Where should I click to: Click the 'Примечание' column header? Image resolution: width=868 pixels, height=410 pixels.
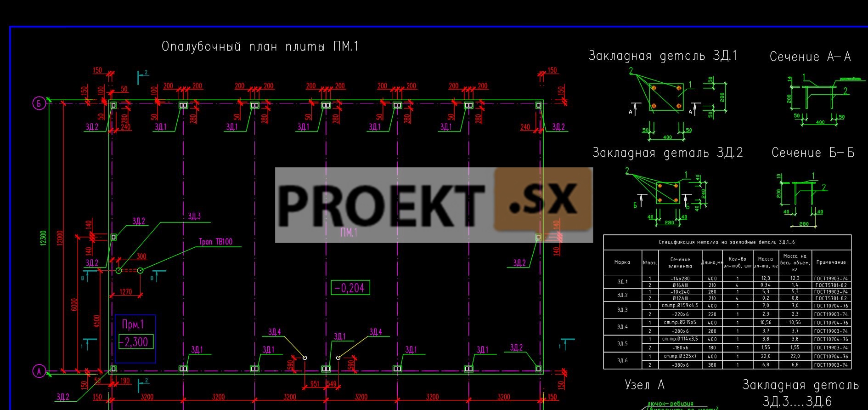(831, 262)
